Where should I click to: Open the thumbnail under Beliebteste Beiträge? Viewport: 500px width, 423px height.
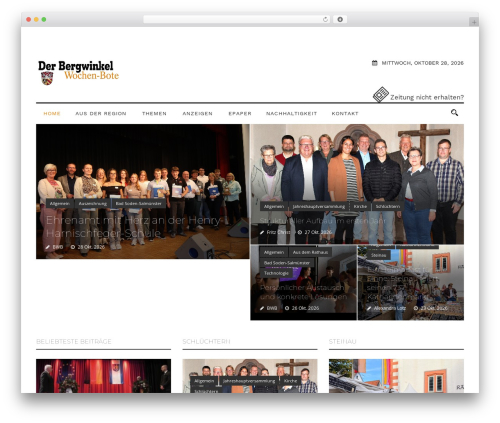tap(103, 376)
